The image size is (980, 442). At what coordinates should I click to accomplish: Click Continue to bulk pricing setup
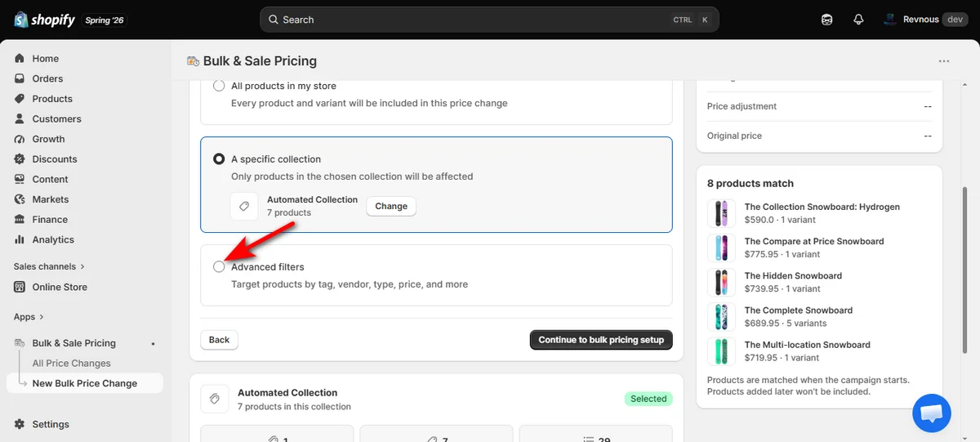coord(601,340)
